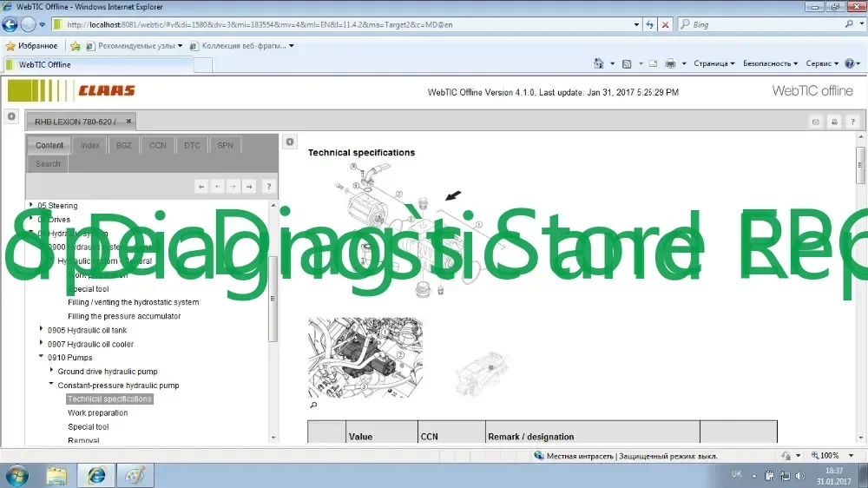The height and width of the screenshot is (488, 868).
Task: Toggle the document list sidebar round button
Action: click(11, 116)
